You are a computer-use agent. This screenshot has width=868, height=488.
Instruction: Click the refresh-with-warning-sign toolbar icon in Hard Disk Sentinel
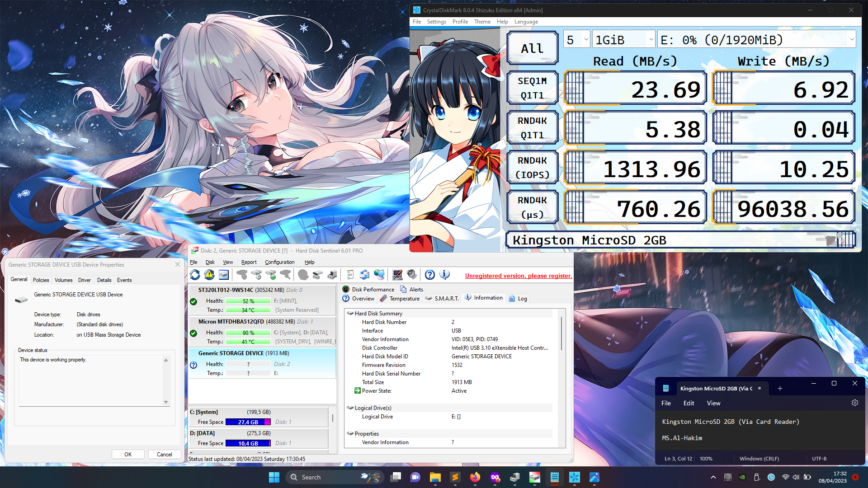(209, 275)
